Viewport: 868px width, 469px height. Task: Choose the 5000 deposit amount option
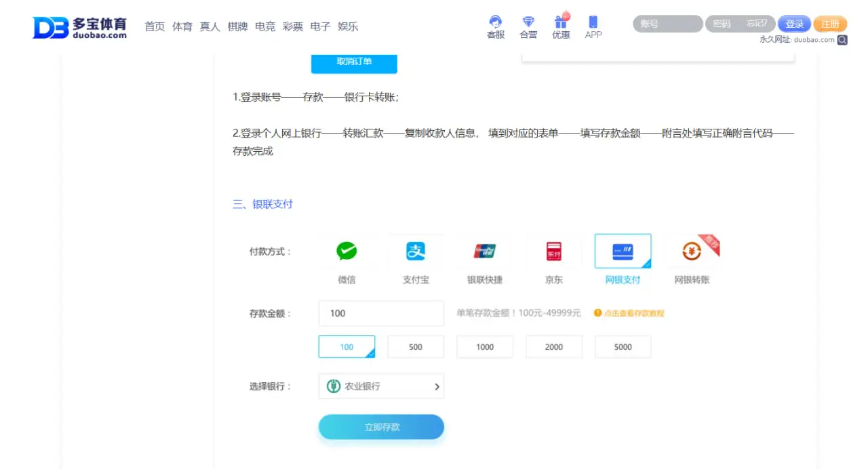pos(623,346)
